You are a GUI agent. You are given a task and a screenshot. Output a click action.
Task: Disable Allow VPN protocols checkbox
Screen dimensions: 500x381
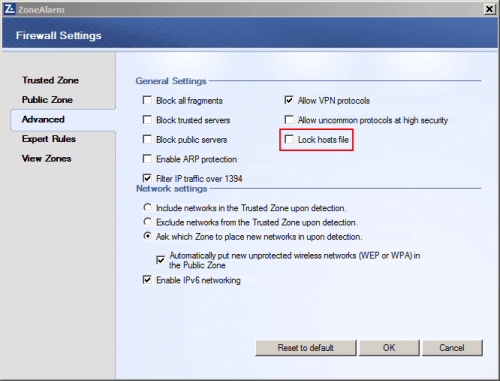[289, 100]
